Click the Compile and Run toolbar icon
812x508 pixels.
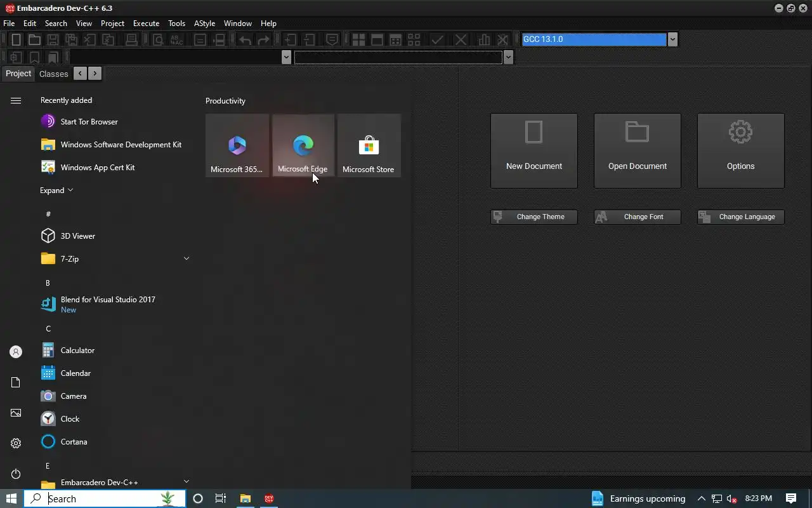[395, 39]
